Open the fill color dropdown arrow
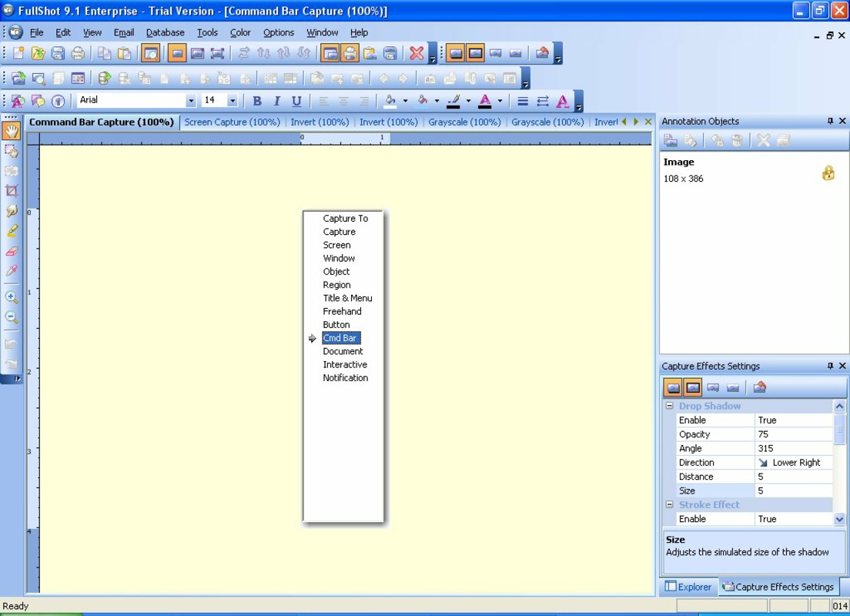850x616 pixels. pyautogui.click(x=405, y=101)
